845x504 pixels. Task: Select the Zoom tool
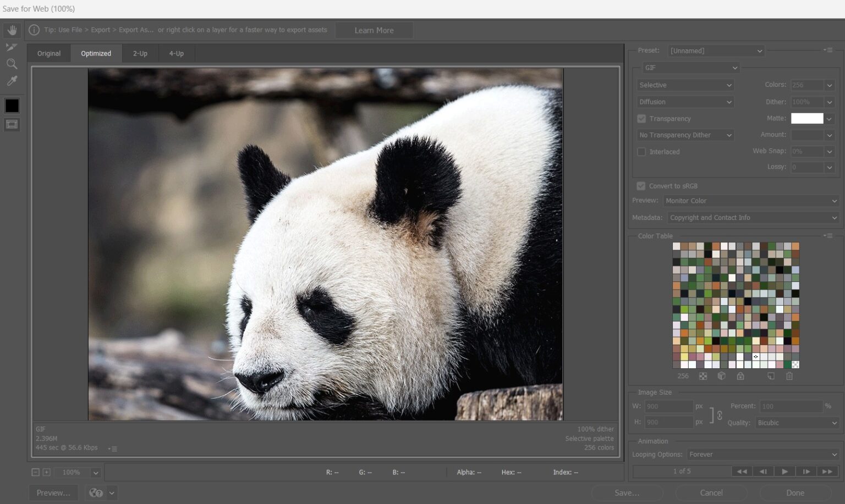point(12,64)
